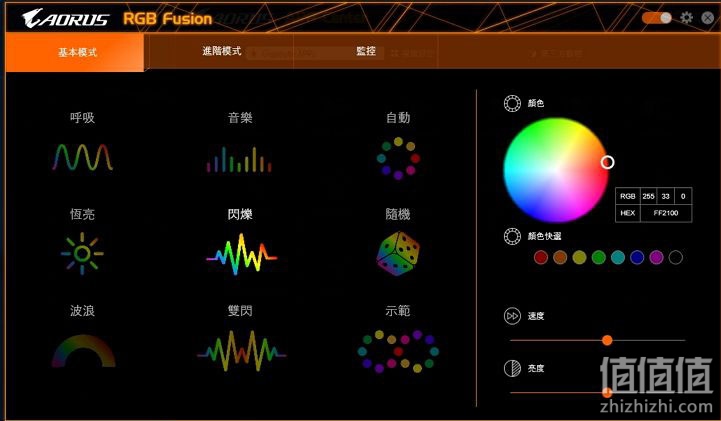Screen dimensions: 721x421
Task: Toggle the lighting on/off switch in header
Action: click(x=657, y=18)
